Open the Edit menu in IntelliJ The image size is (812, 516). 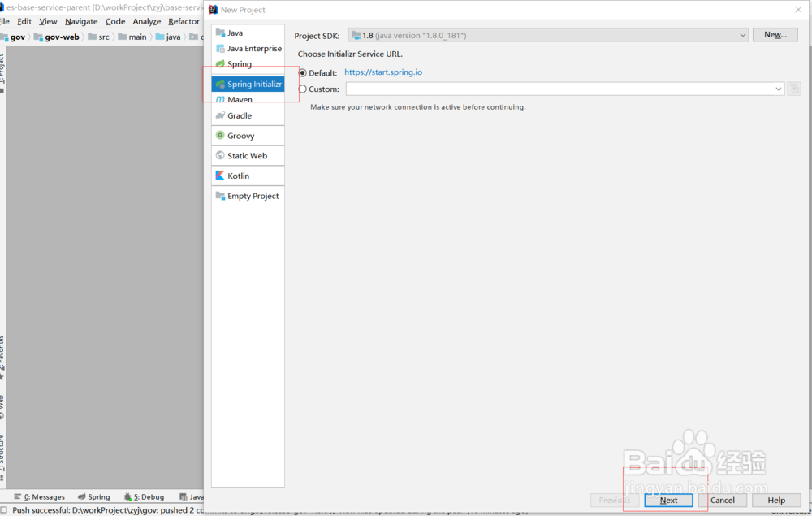24,21
